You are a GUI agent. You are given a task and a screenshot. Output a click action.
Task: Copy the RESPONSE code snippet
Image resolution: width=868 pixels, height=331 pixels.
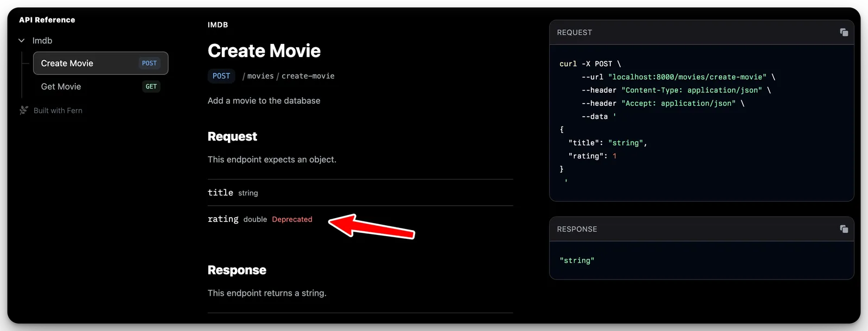(844, 229)
